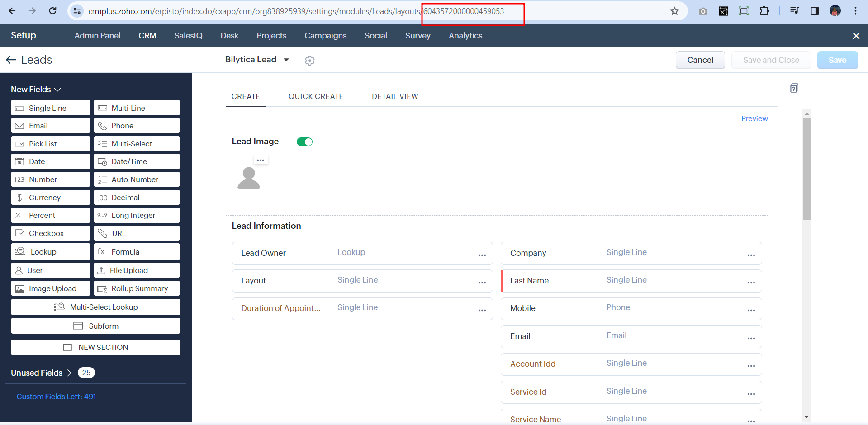
Task: Select the Checkbox field type
Action: point(51,233)
